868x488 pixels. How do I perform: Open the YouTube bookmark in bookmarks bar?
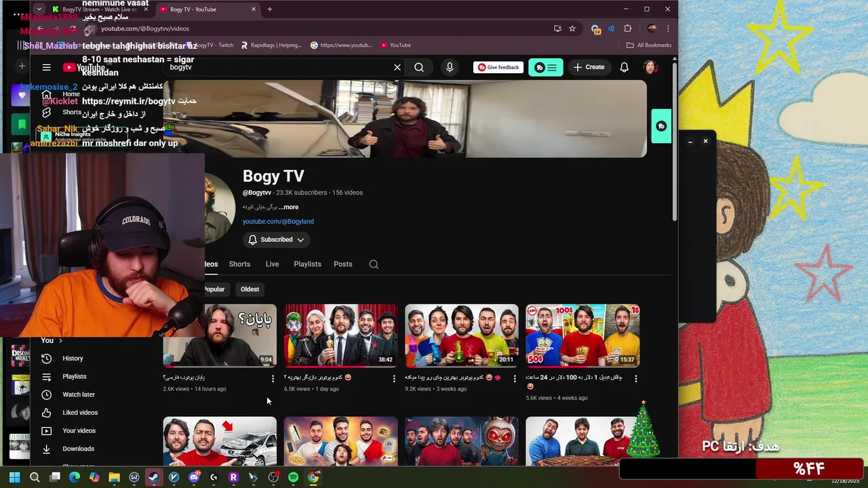(x=395, y=45)
